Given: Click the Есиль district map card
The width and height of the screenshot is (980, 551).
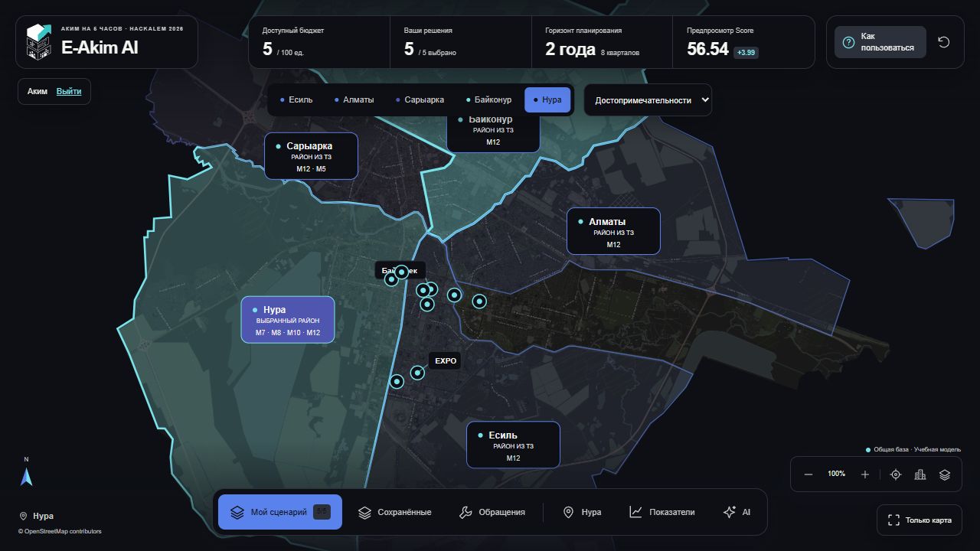Looking at the screenshot, I should 513,445.
